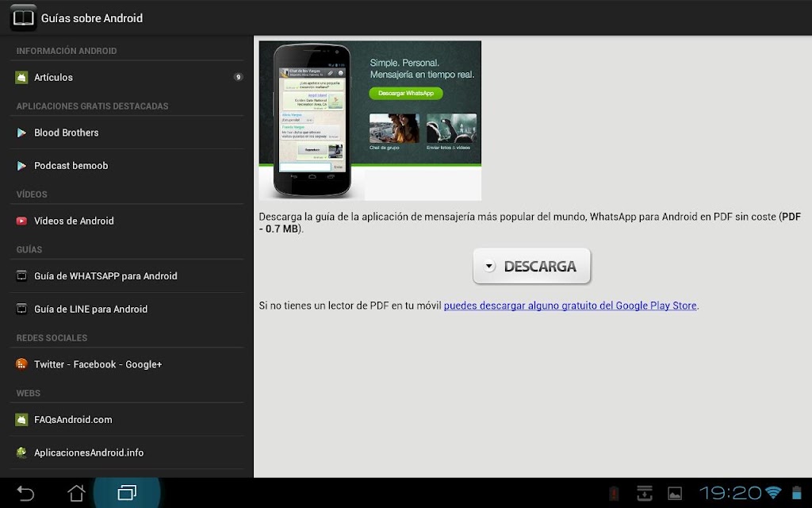Open the recent apps switcher
The width and height of the screenshot is (812, 508).
(127, 492)
